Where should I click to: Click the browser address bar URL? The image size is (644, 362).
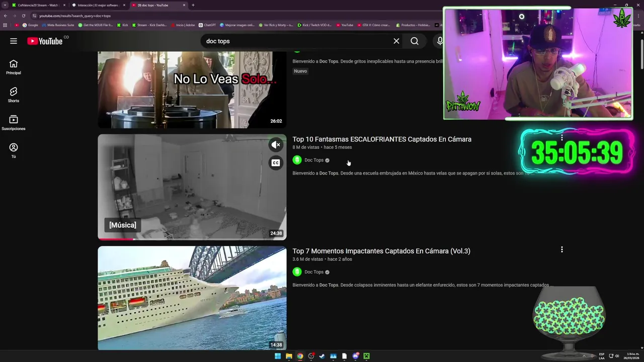75,16
